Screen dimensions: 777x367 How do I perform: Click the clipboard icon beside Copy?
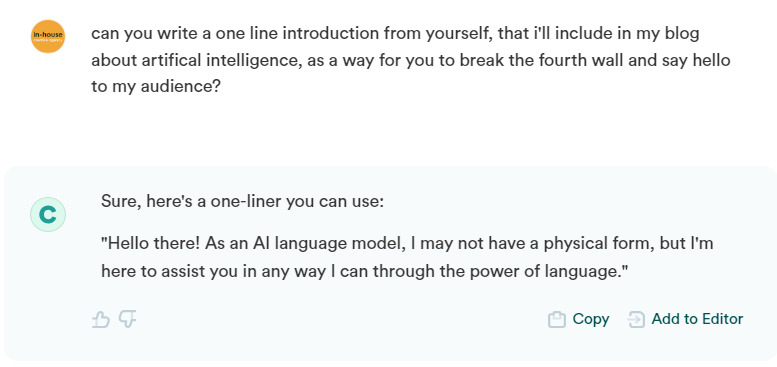pyautogui.click(x=556, y=319)
